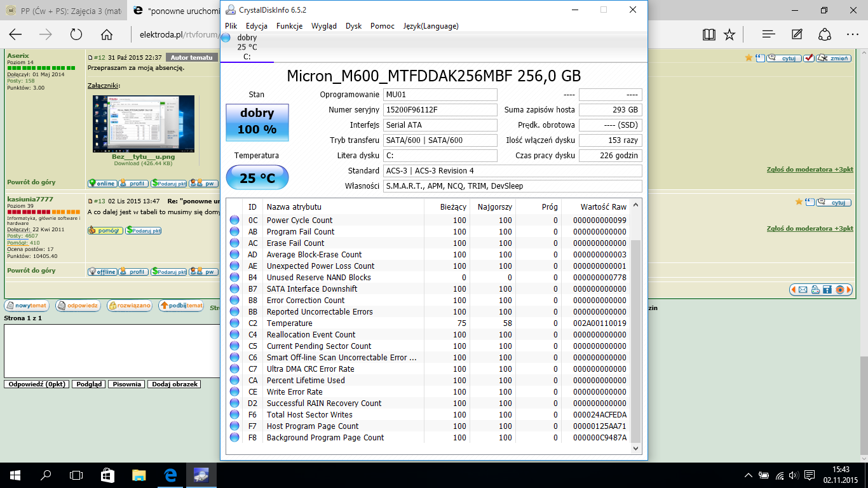The height and width of the screenshot is (488, 868).
Task: Go back in the Edge browser
Action: pyautogui.click(x=15, y=34)
